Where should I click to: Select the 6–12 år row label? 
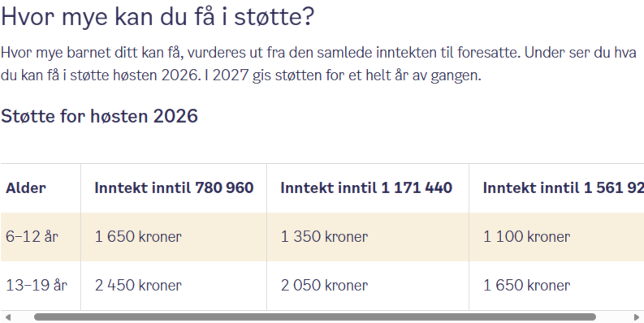click(32, 236)
